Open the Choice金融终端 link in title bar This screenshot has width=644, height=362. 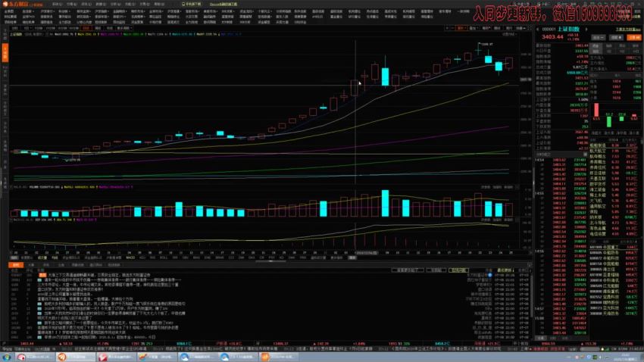(223, 4)
